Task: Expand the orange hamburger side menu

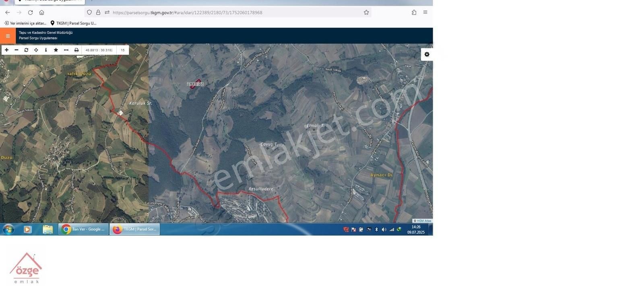Action: coord(8,36)
